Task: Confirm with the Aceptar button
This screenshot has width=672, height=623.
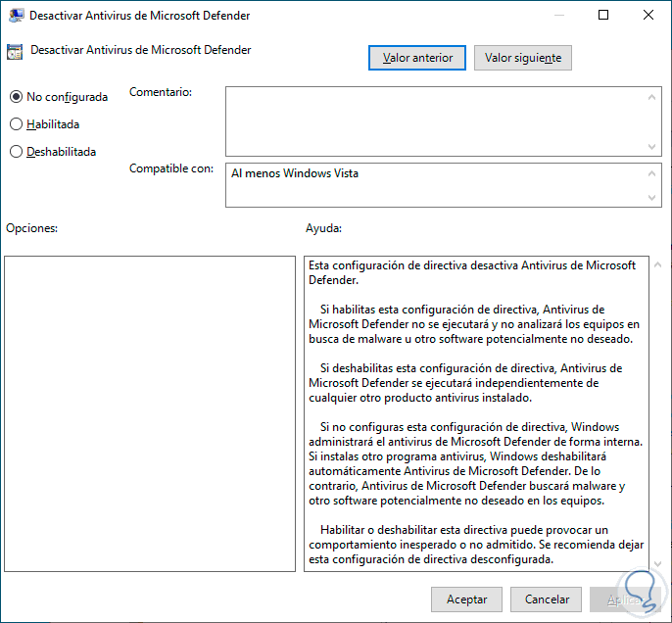Action: pyautogui.click(x=466, y=599)
